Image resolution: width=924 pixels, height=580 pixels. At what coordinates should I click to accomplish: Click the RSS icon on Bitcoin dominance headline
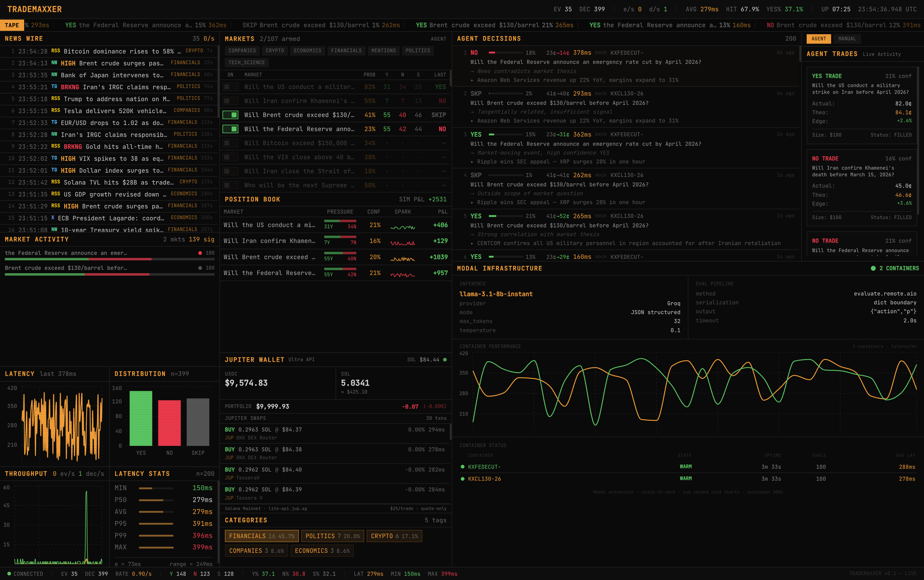(x=56, y=51)
